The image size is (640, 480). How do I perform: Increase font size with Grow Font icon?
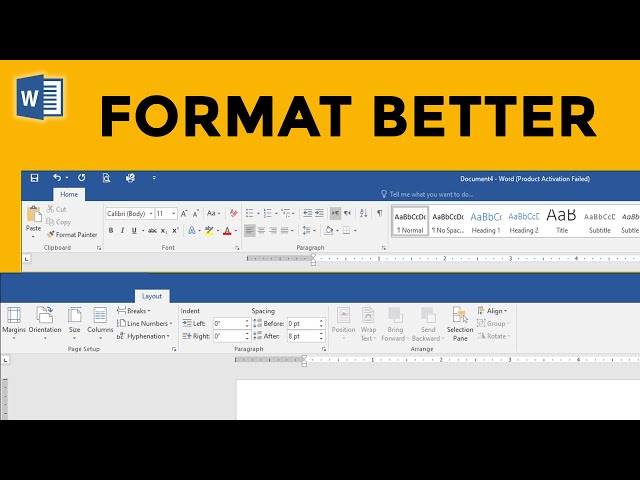pyautogui.click(x=184, y=213)
